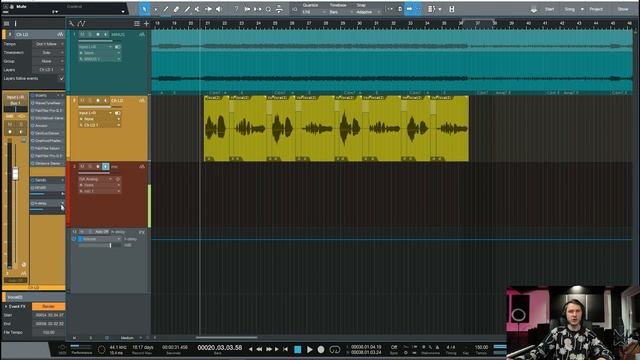Mute the Ch LD orange track

pyautogui.click(x=82, y=100)
